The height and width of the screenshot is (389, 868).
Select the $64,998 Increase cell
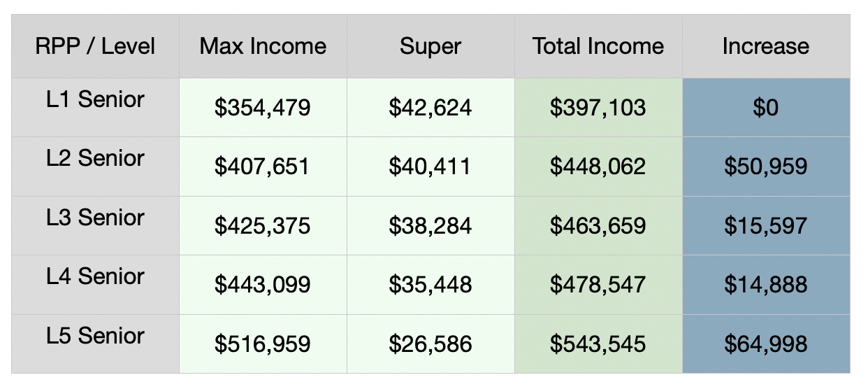tap(766, 344)
